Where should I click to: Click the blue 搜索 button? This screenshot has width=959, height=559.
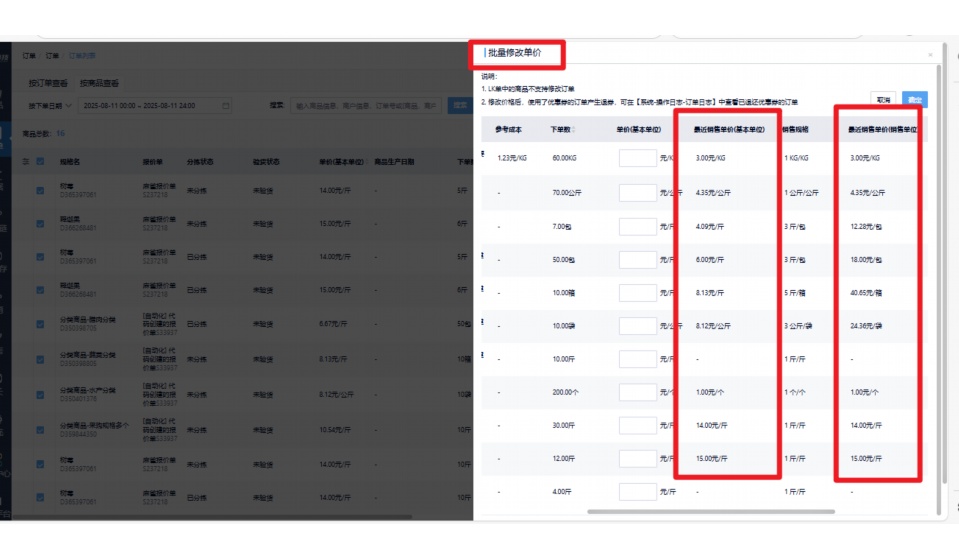point(460,105)
